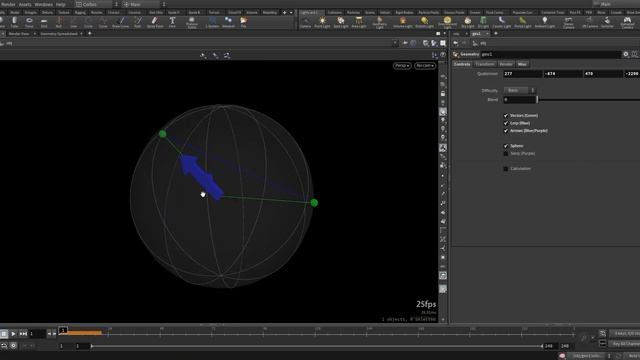The image size is (640, 360).
Task: Select the Font shelf tool
Action: pos(172,22)
